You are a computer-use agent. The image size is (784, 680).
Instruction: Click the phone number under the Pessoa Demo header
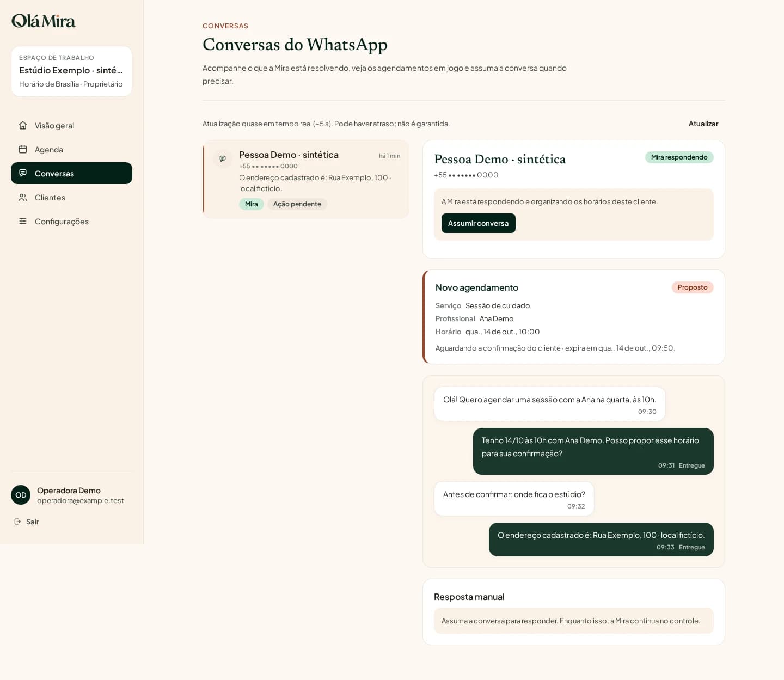coord(466,175)
